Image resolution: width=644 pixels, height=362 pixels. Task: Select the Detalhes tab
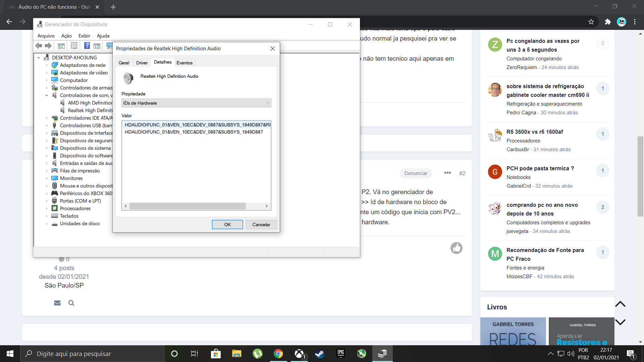163,62
